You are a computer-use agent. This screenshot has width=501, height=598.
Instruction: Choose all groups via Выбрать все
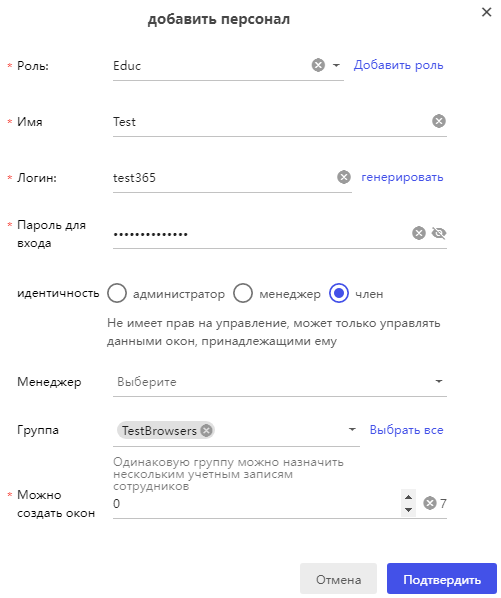[406, 430]
